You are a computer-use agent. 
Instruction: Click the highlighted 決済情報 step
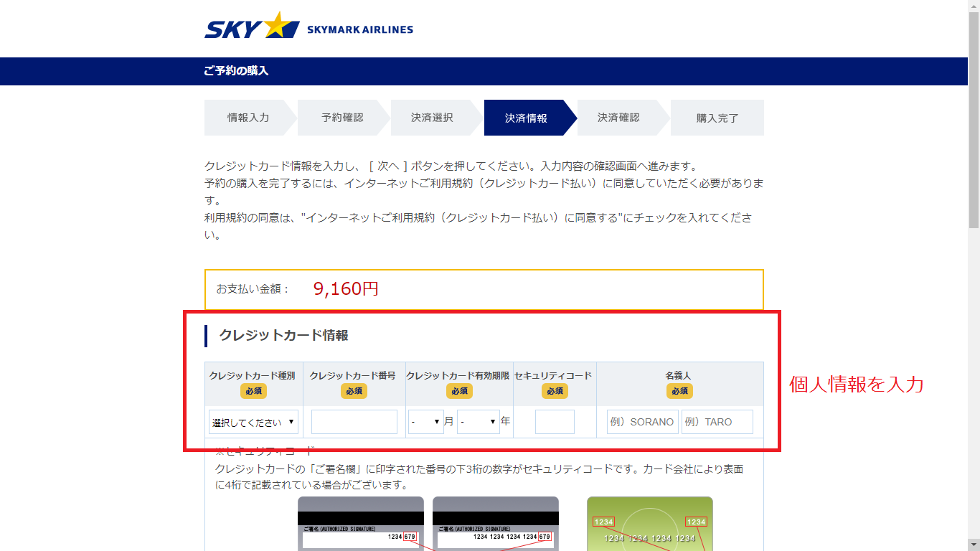pyautogui.click(x=526, y=118)
